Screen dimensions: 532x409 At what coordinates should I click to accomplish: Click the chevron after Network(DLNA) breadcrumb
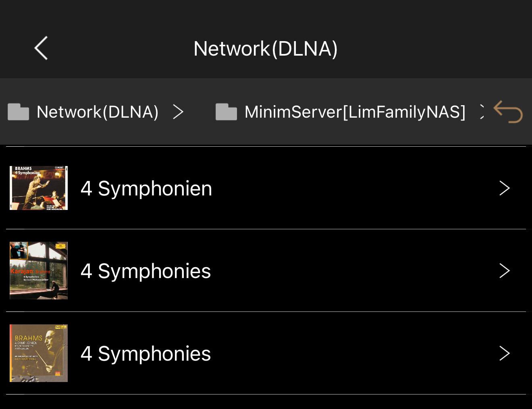click(178, 112)
